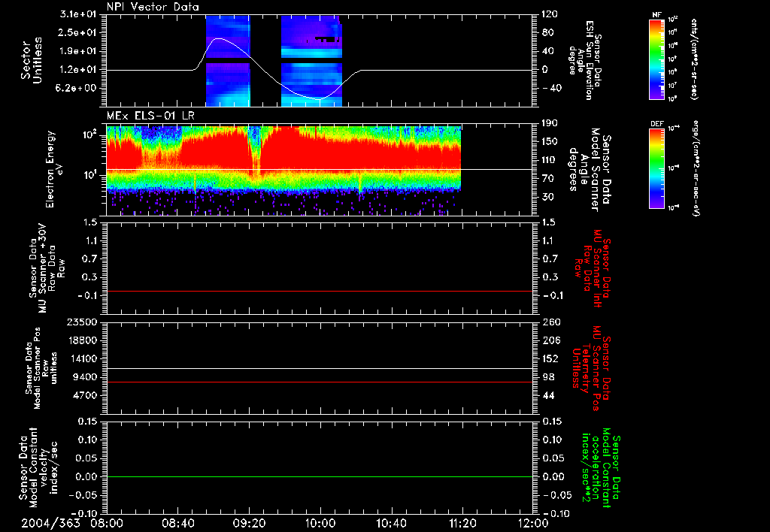
Task: Click the "2004/363" date label
Action: 50,523
